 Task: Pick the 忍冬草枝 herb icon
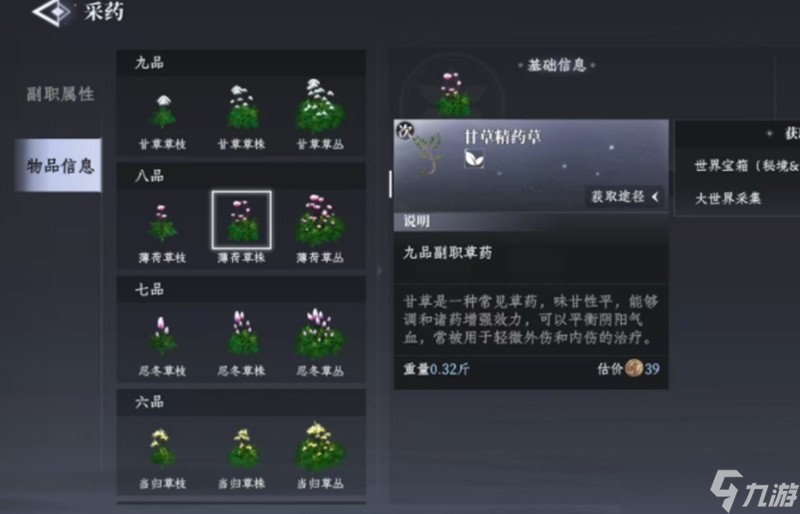pyautogui.click(x=163, y=335)
